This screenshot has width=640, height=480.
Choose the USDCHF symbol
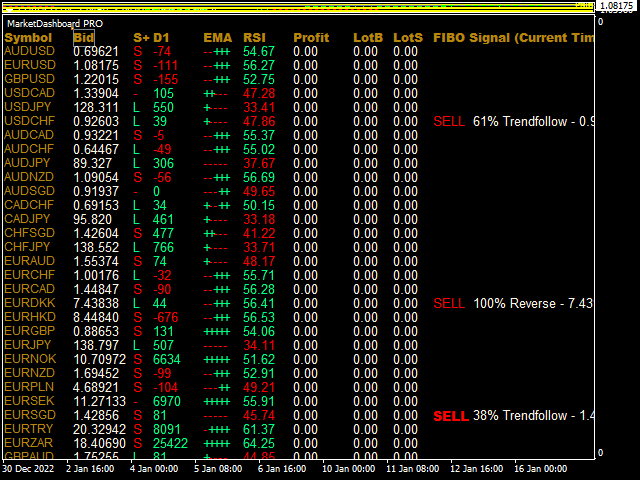pos(29,121)
